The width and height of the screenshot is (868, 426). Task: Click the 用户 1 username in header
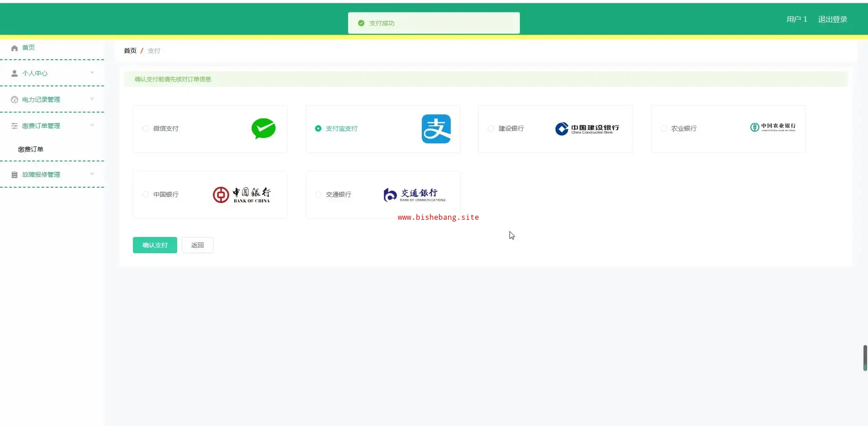point(797,19)
